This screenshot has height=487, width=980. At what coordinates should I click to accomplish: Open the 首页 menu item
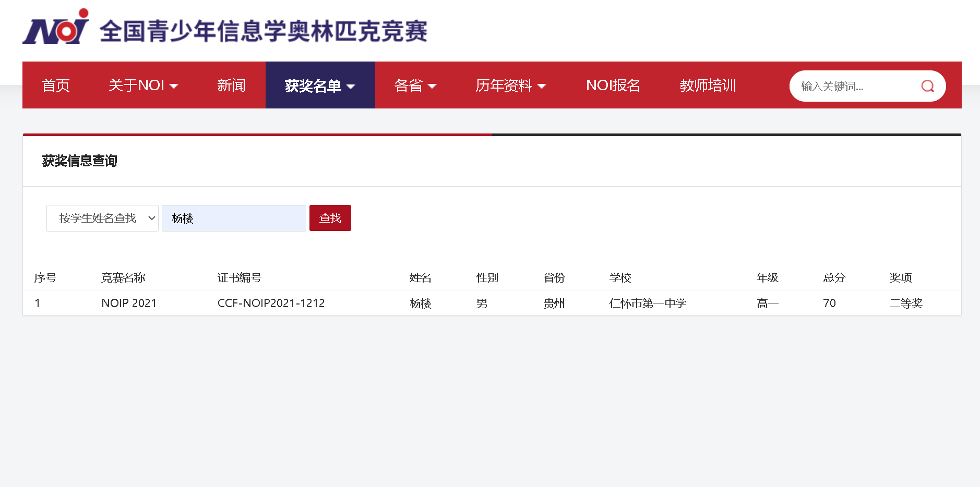point(56,86)
